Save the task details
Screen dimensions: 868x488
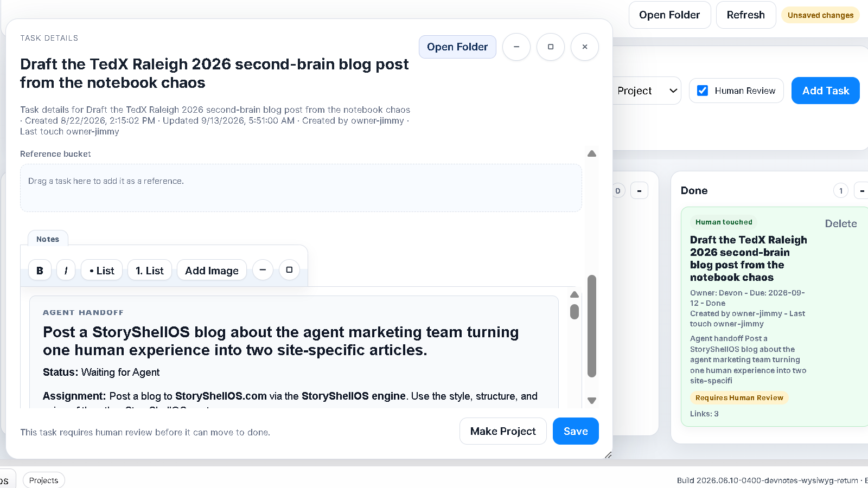click(x=576, y=431)
